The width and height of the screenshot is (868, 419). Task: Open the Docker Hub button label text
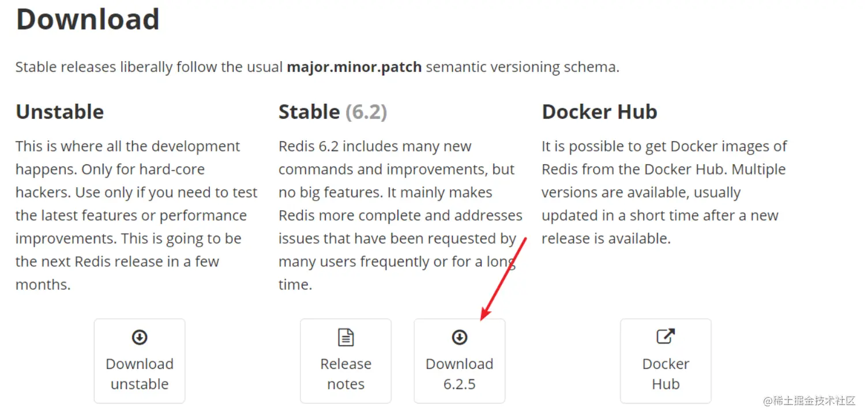(x=666, y=374)
